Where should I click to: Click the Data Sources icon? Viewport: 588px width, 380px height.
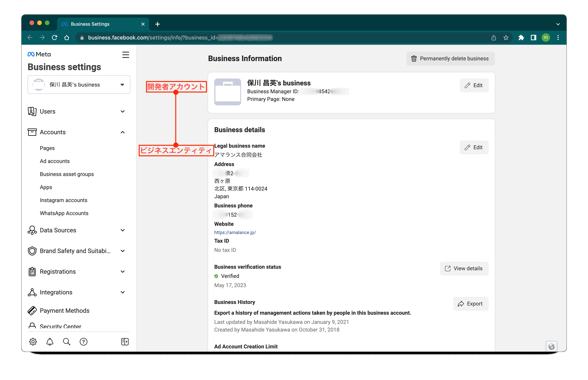32,230
